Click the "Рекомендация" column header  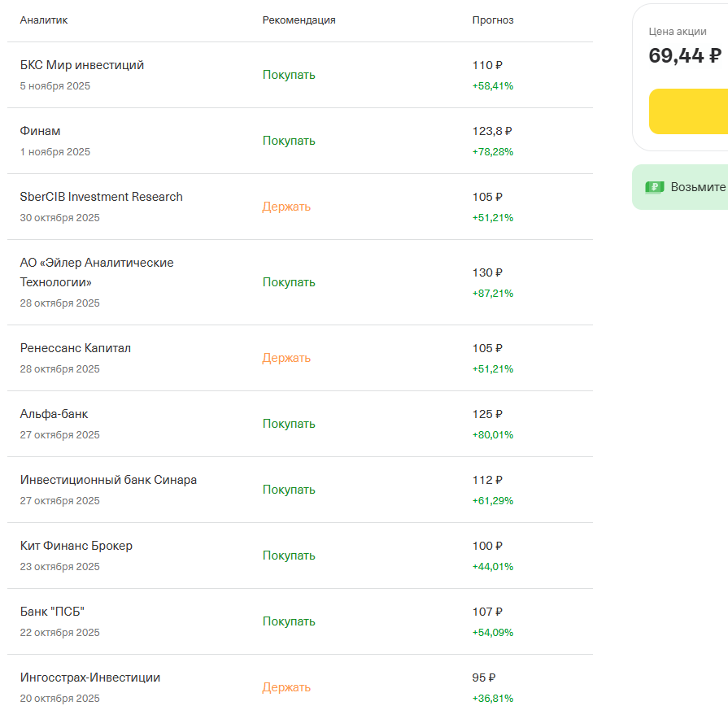pos(299,20)
